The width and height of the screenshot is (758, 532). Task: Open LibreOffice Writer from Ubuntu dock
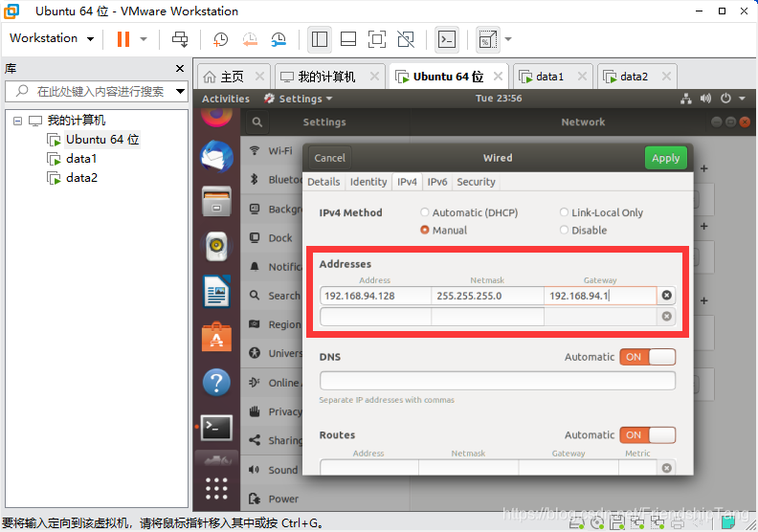coord(216,292)
